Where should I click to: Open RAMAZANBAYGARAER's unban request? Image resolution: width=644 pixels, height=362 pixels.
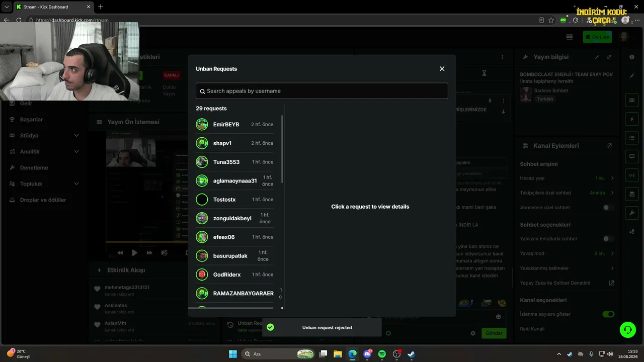pyautogui.click(x=235, y=293)
